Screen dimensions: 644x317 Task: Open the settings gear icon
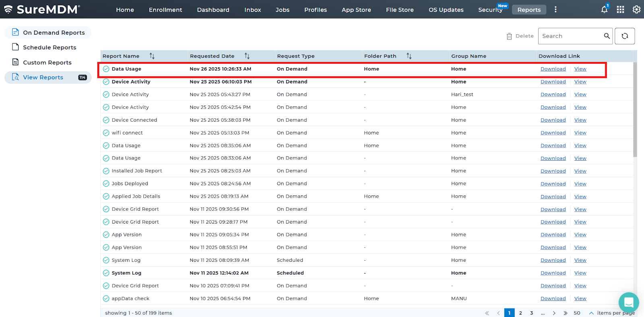(x=636, y=10)
